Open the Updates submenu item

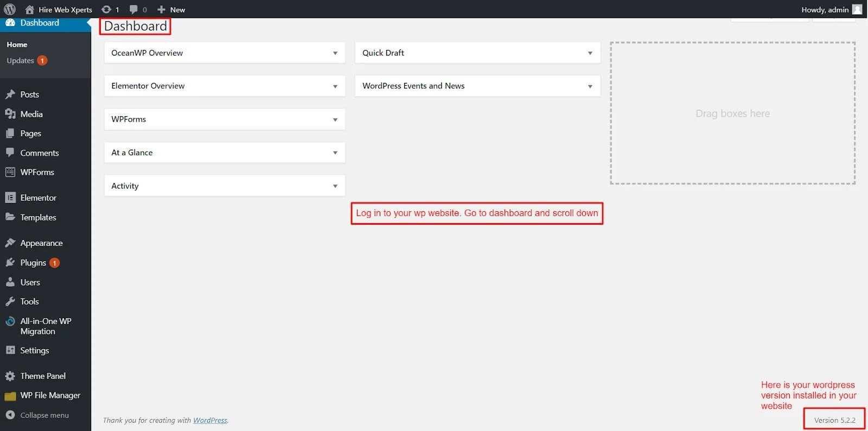tap(20, 61)
